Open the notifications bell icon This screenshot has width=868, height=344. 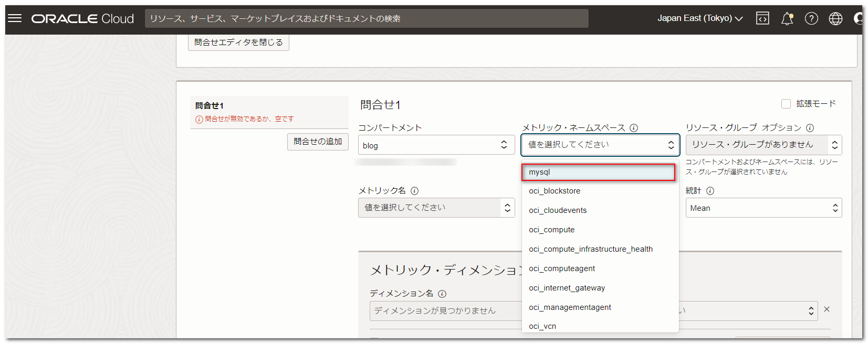coord(787,18)
